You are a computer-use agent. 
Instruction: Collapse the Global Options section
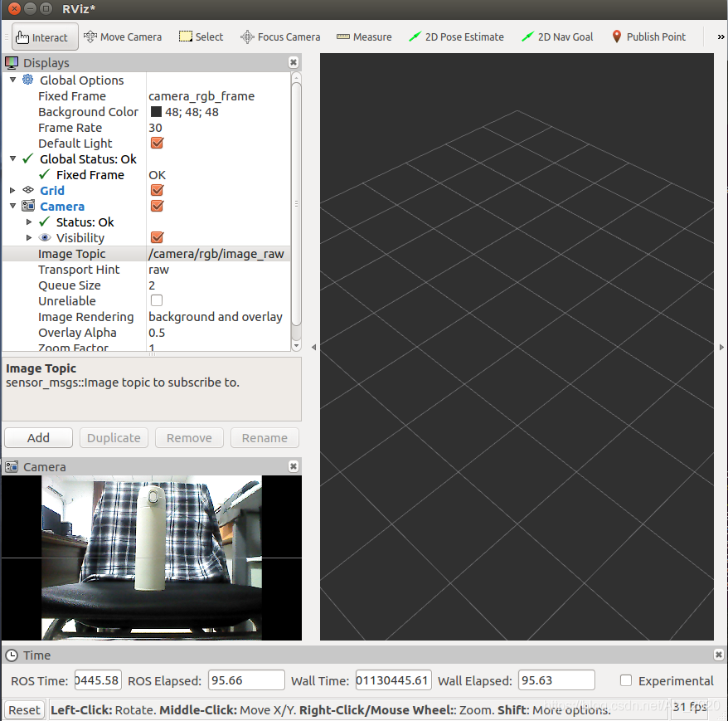12,80
